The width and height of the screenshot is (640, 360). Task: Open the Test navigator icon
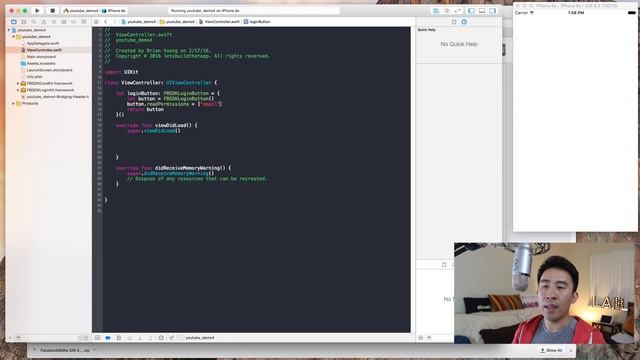tap(53, 22)
